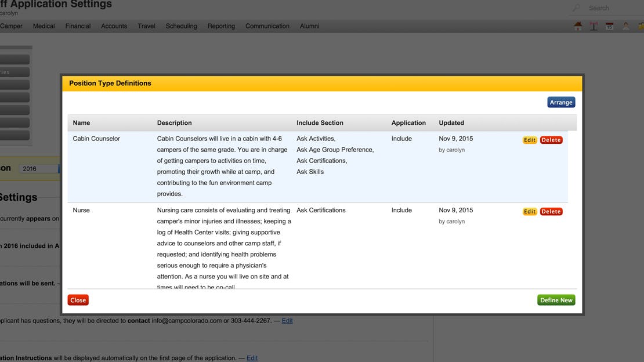The image size is (644, 362).
Task: Open the Home icon in the toolbar
Action: pyautogui.click(x=578, y=26)
